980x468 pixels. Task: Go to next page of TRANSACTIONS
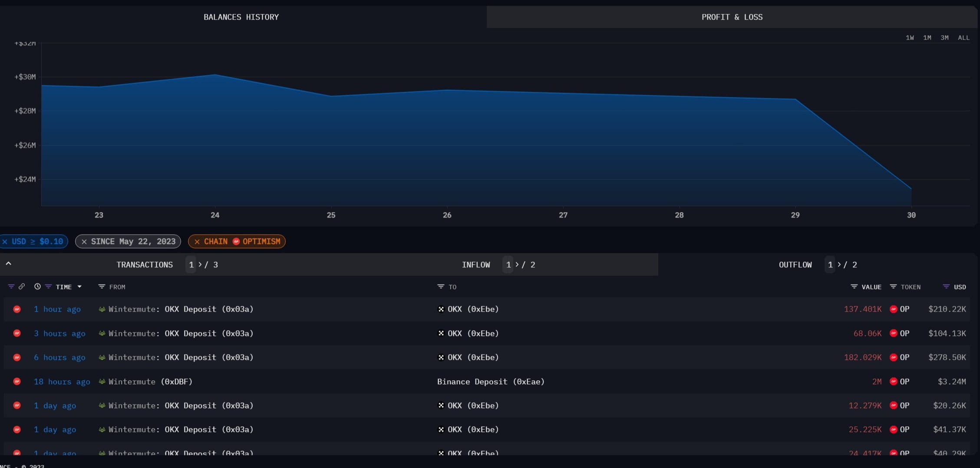pyautogui.click(x=200, y=265)
